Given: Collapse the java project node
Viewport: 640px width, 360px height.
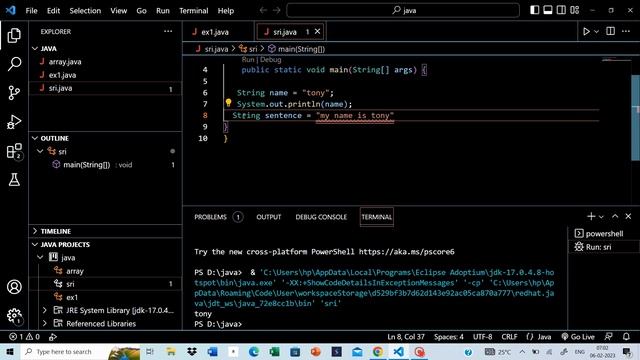Looking at the screenshot, I should [40, 258].
